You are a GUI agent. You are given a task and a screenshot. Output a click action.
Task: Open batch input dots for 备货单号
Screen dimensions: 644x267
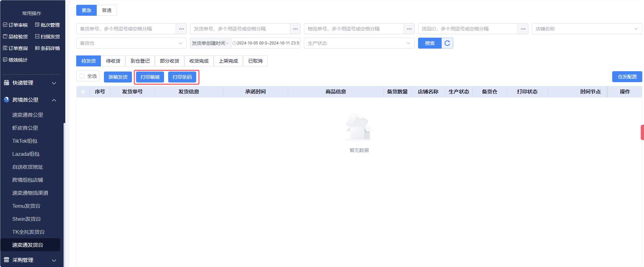(x=181, y=29)
